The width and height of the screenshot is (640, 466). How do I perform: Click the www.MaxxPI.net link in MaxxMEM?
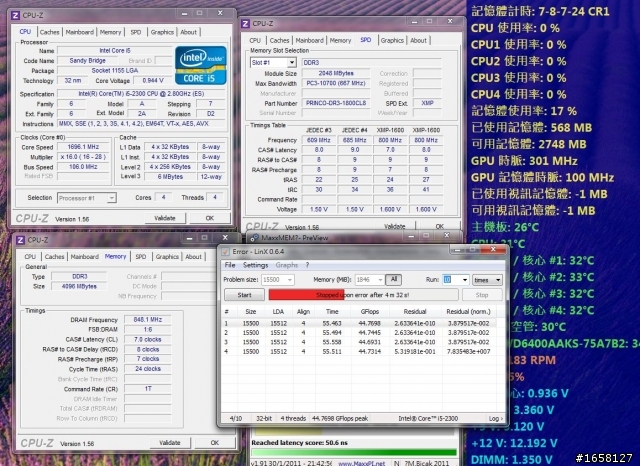click(x=362, y=464)
